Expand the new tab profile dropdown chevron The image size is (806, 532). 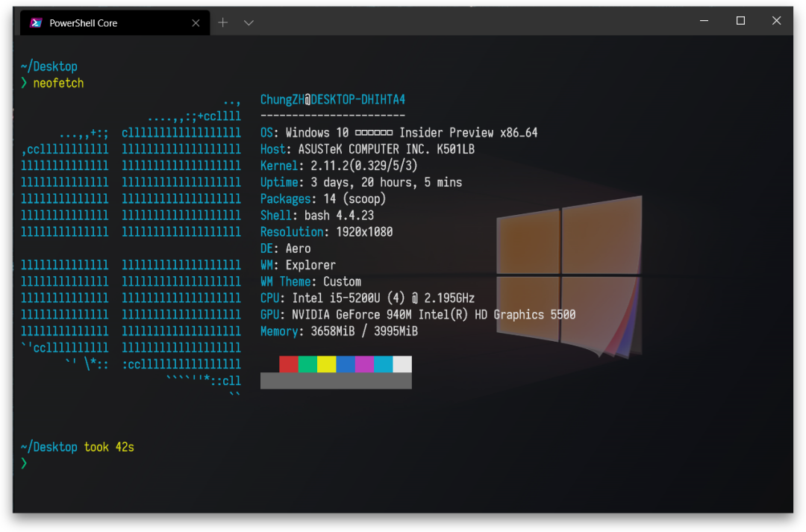pos(249,23)
